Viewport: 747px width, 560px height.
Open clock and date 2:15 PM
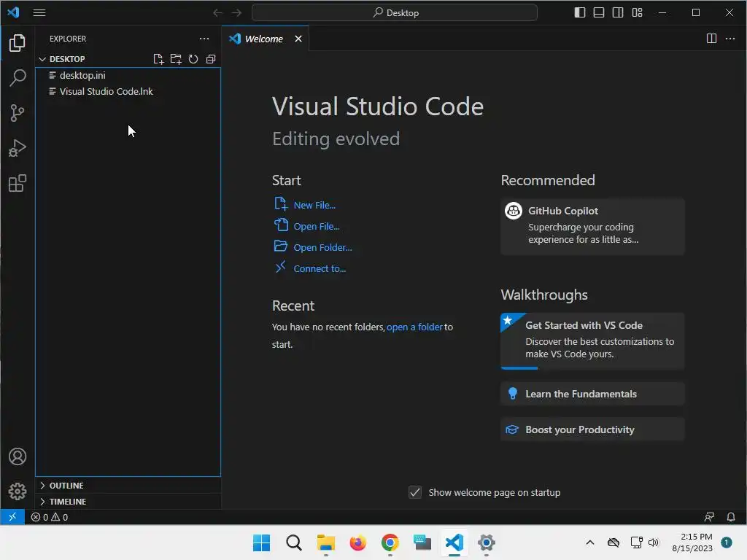tap(692, 542)
